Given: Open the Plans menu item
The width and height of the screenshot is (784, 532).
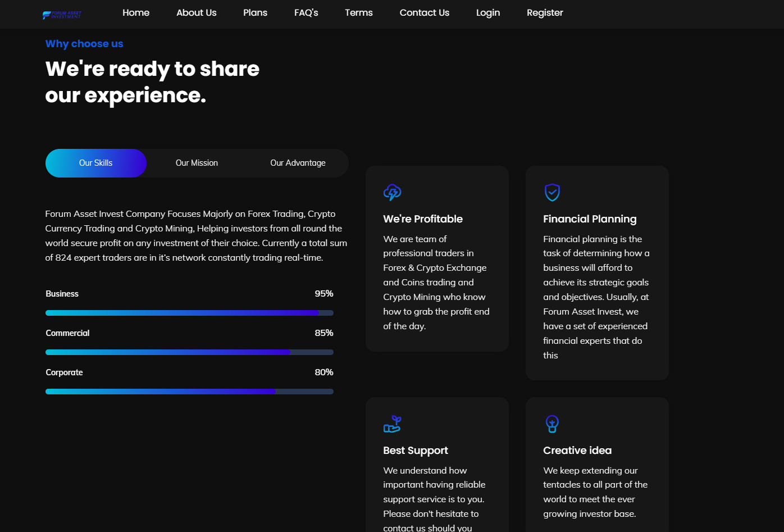Looking at the screenshot, I should click(255, 13).
